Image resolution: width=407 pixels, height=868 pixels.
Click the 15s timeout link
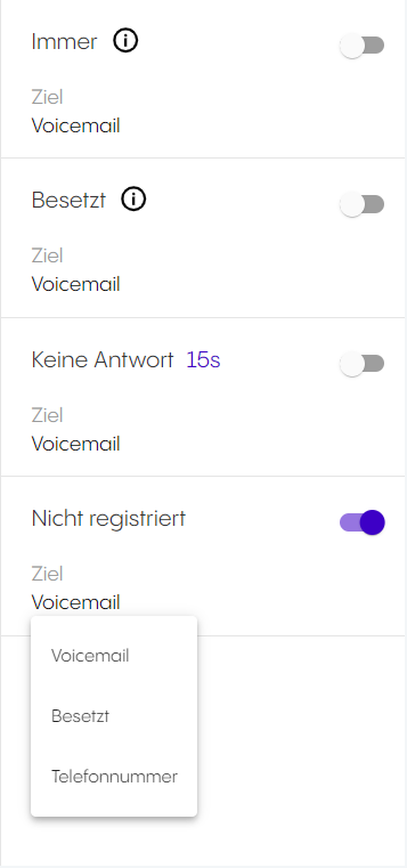[x=203, y=360]
